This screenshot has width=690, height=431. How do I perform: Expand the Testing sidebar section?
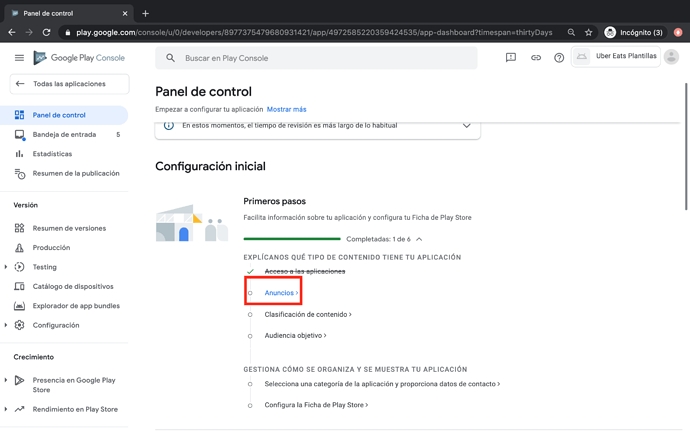point(6,267)
